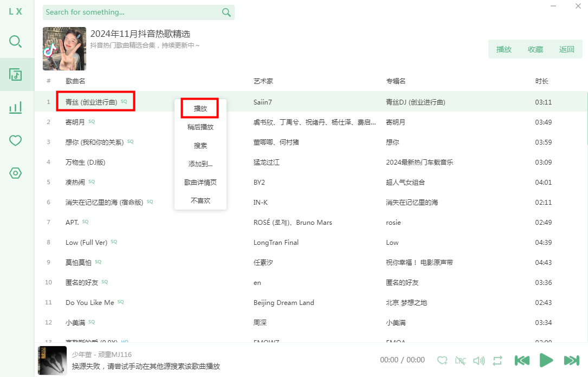
Task: Open the favorites heart icon in sidebar
Action: 16,140
